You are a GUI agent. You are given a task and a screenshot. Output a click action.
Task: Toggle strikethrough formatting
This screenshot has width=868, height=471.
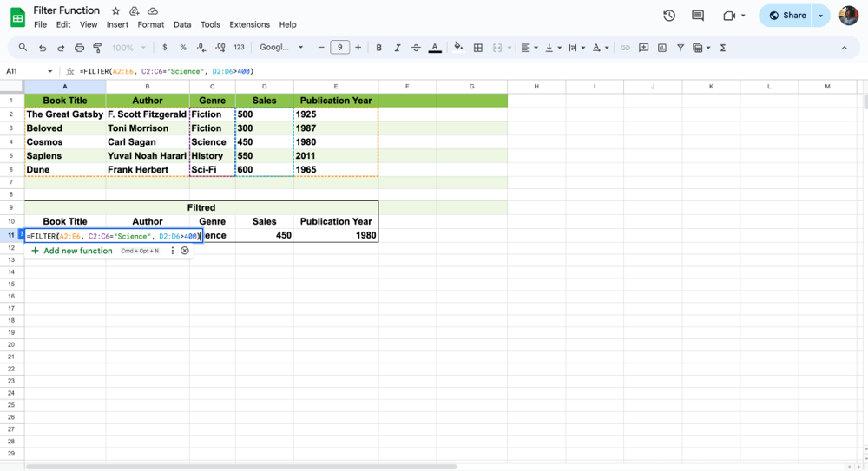click(x=416, y=48)
